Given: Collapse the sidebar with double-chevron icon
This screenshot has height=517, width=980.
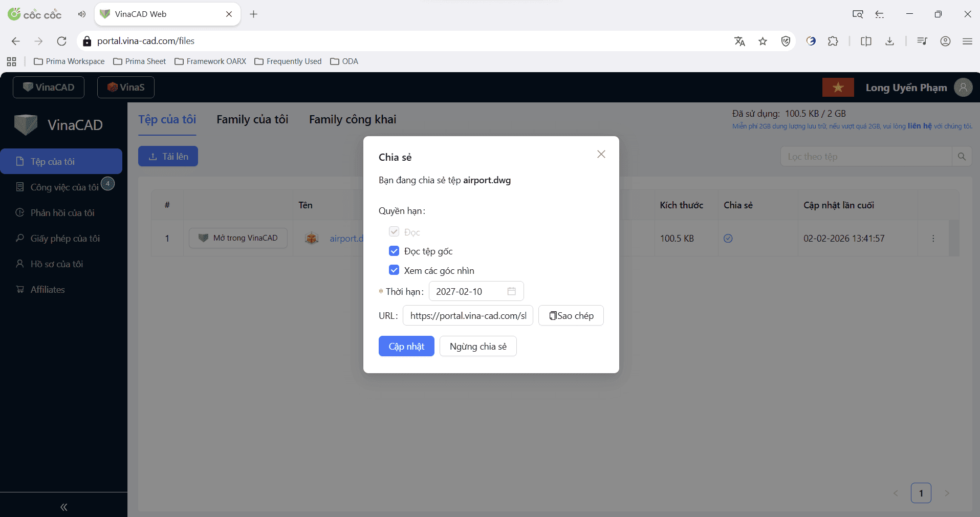Looking at the screenshot, I should coord(63,507).
